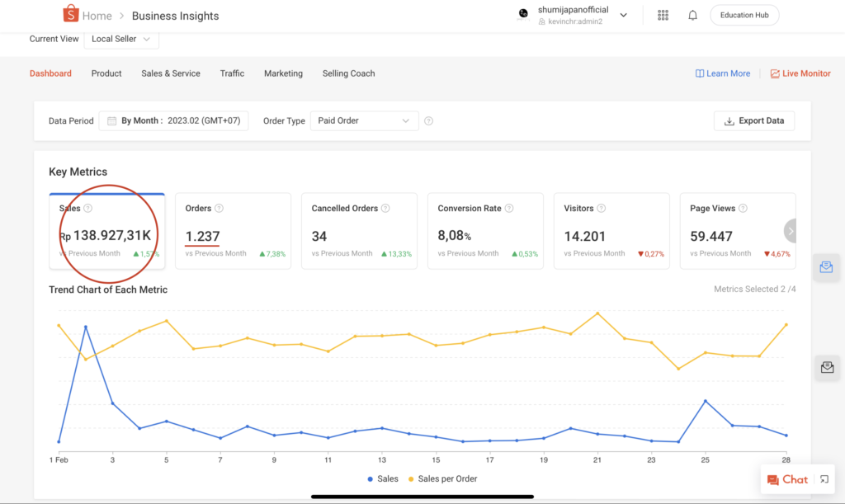Select the Orders metric card
Image resolution: width=845 pixels, height=504 pixels.
(x=233, y=231)
